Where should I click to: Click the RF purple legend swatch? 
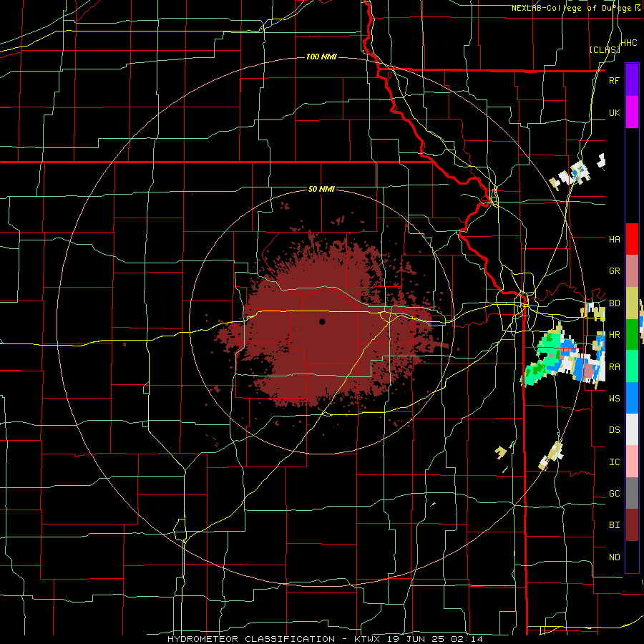tap(632, 80)
